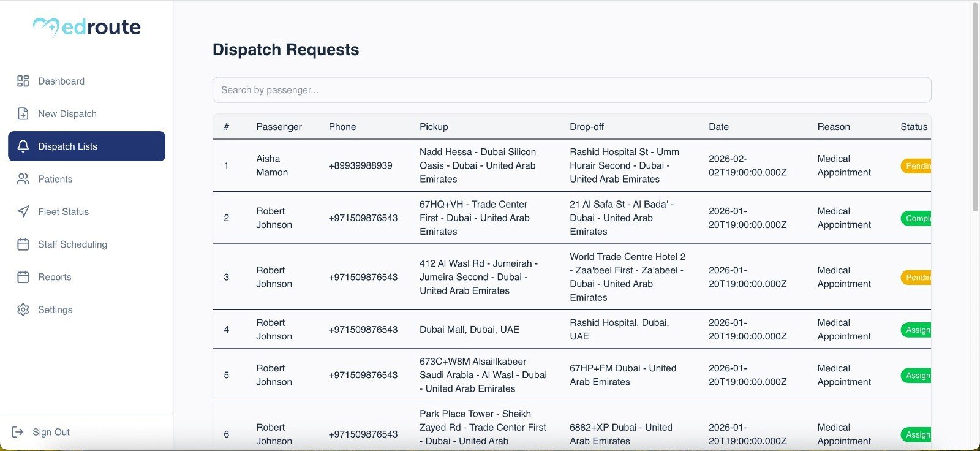The image size is (980, 451).
Task: Click the Settings gear icon
Action: [x=23, y=309]
